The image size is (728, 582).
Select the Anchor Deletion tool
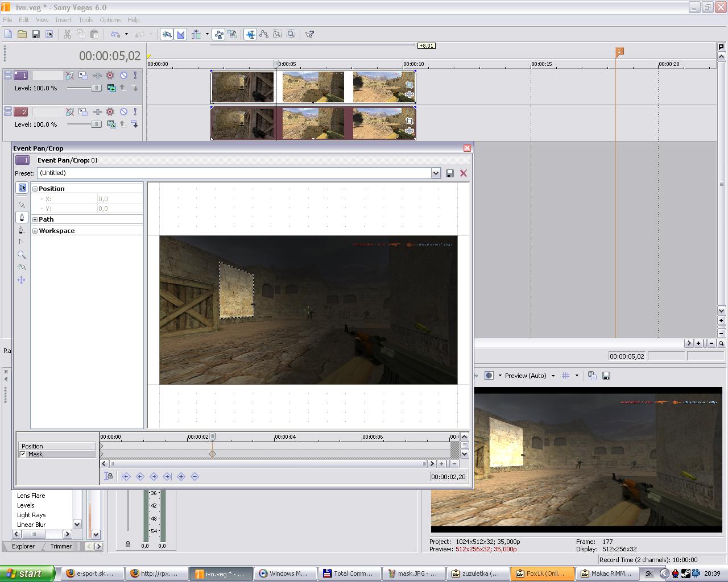22,230
